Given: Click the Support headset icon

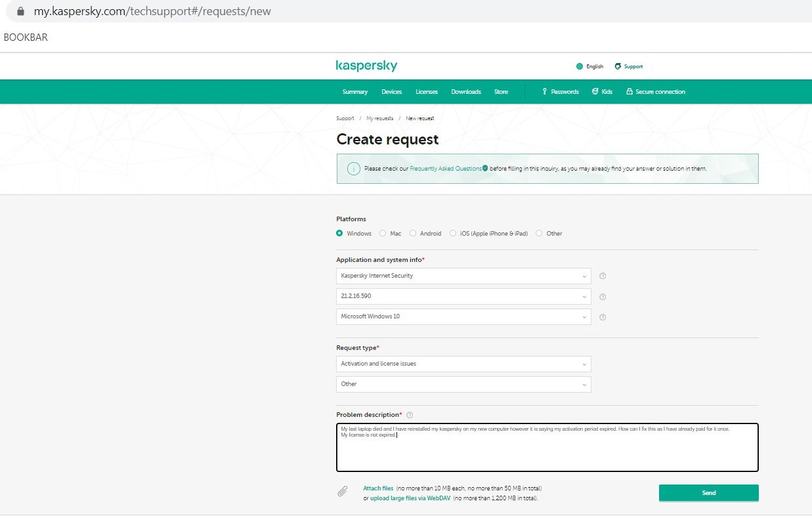Looking at the screenshot, I should [618, 66].
